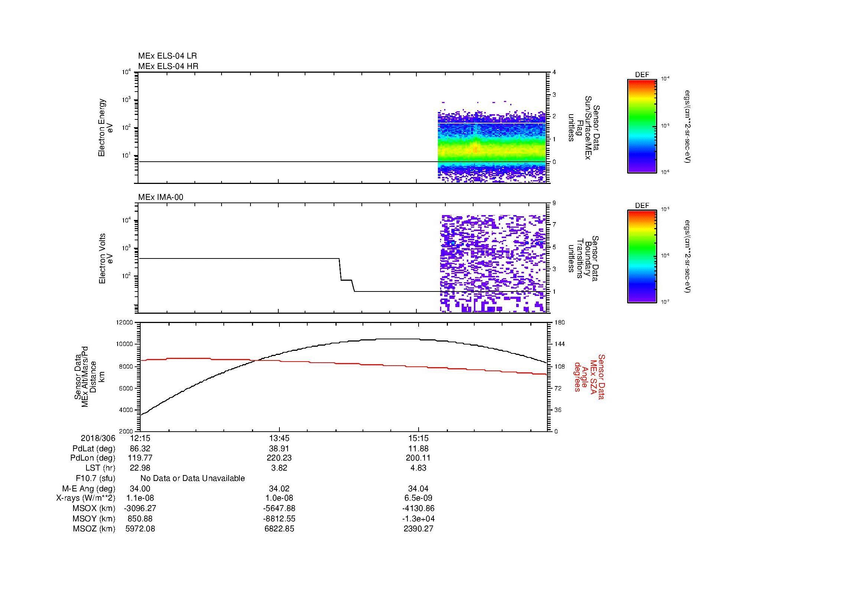868x613 pixels.
Task: Click the MSOY value '850.88'
Action: (x=140, y=519)
